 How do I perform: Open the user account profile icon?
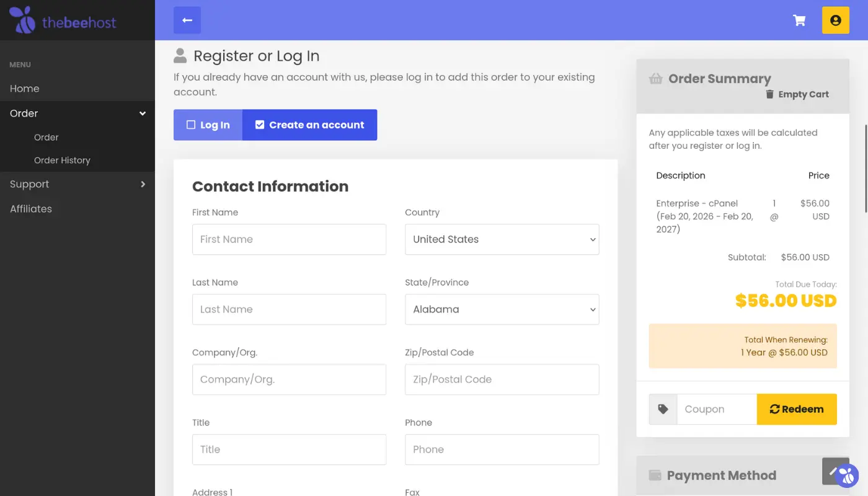(x=835, y=20)
